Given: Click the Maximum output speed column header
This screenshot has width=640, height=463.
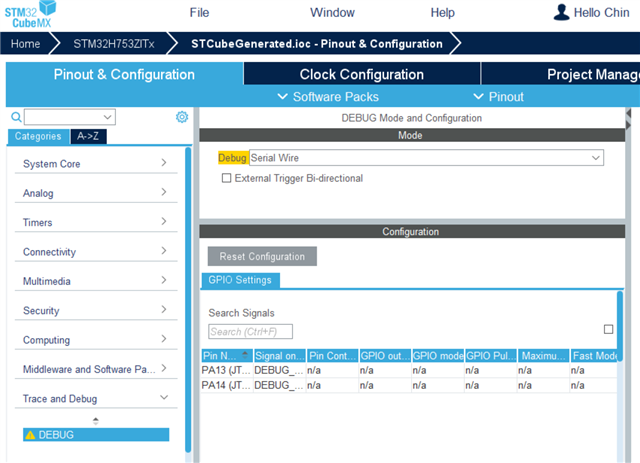Looking at the screenshot, I should pos(544,356).
